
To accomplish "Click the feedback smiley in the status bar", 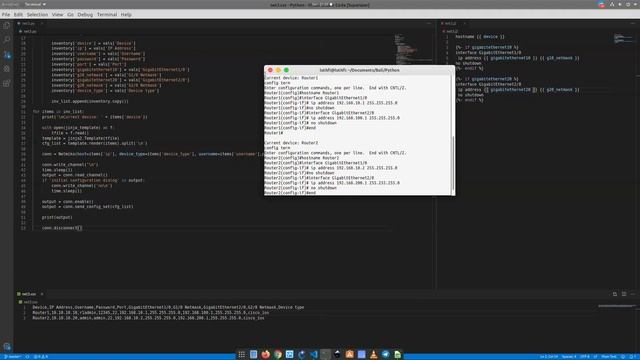I will click(623, 357).
